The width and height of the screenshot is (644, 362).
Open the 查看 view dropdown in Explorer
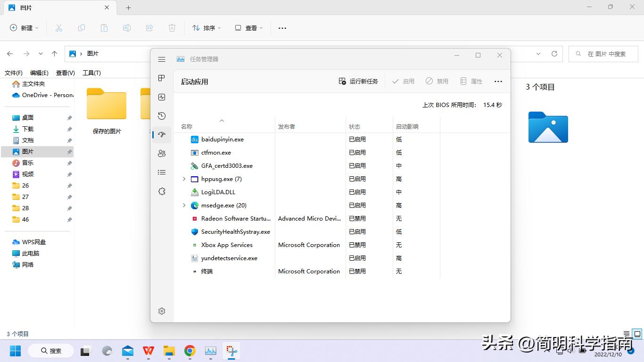pyautogui.click(x=248, y=28)
